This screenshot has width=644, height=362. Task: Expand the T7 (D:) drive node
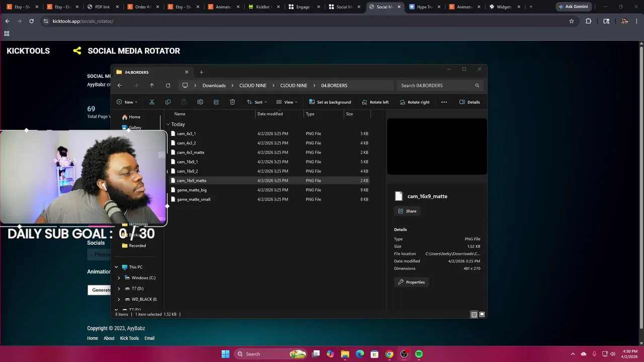tap(119, 289)
